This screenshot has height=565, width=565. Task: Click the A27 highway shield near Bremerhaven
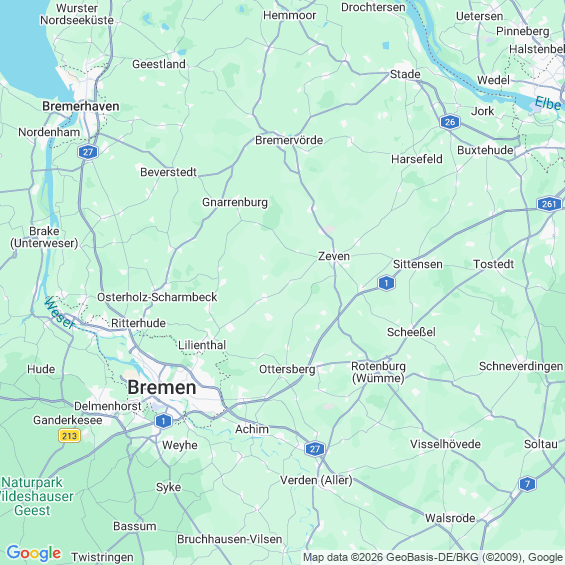tap(88, 152)
